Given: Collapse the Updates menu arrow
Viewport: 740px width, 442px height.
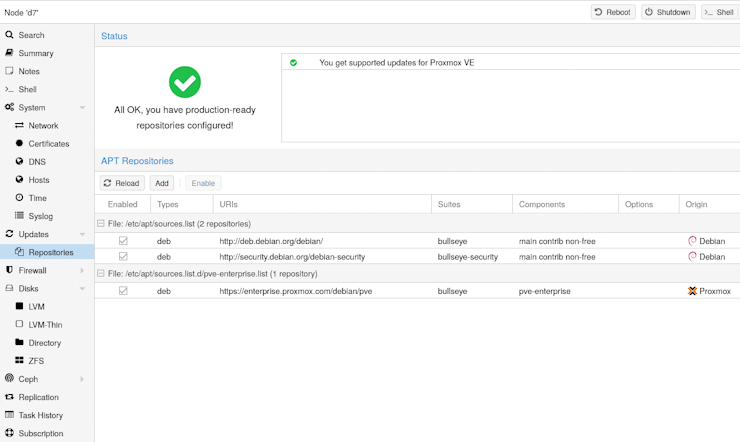Looking at the screenshot, I should tap(82, 234).
